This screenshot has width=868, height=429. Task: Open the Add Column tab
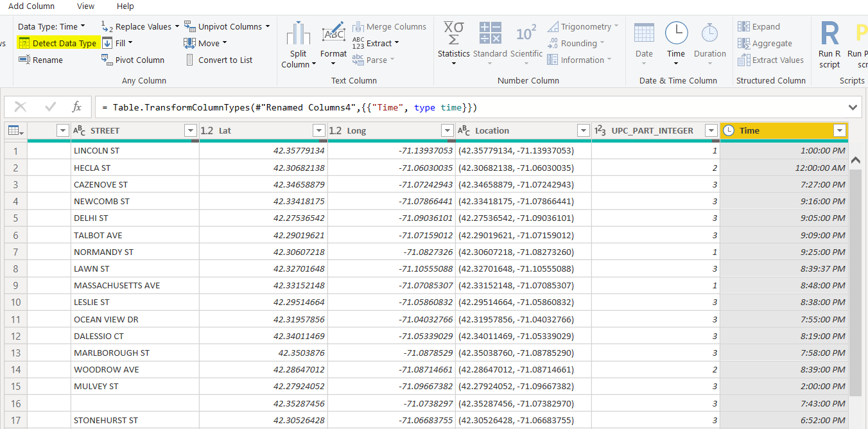coord(31,6)
